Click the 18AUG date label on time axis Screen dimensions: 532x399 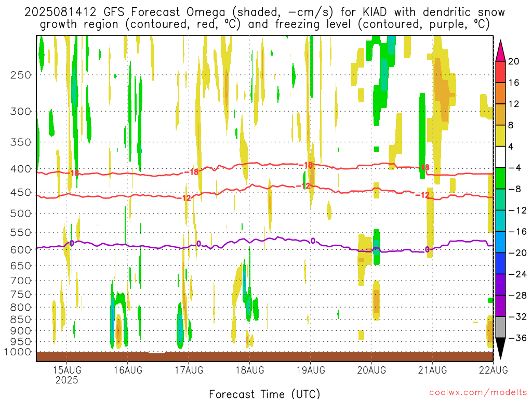click(250, 370)
